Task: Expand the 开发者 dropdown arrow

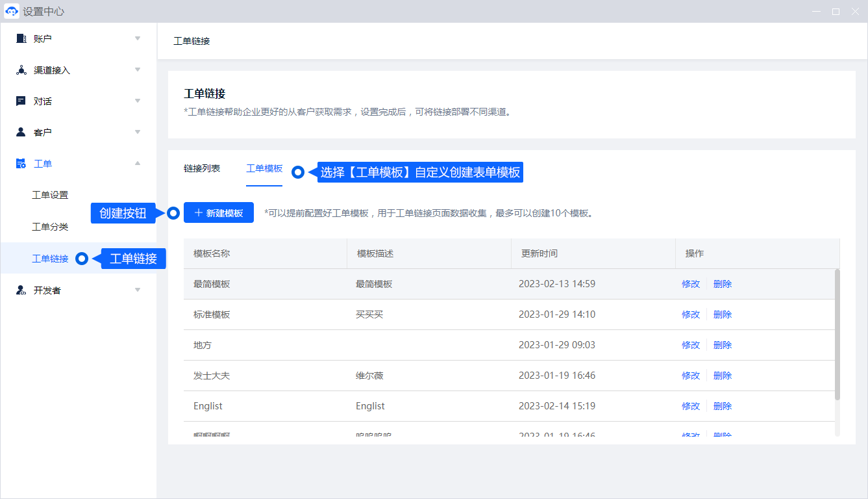Action: coord(138,290)
